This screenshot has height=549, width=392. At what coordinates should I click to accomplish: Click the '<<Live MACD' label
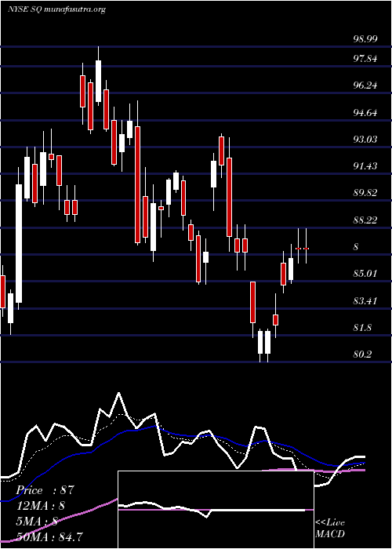click(330, 529)
